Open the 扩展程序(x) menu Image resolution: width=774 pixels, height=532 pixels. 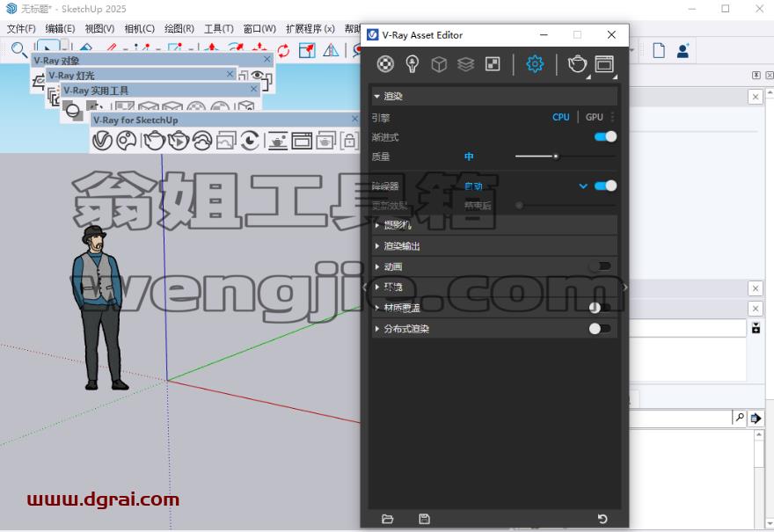(310, 29)
